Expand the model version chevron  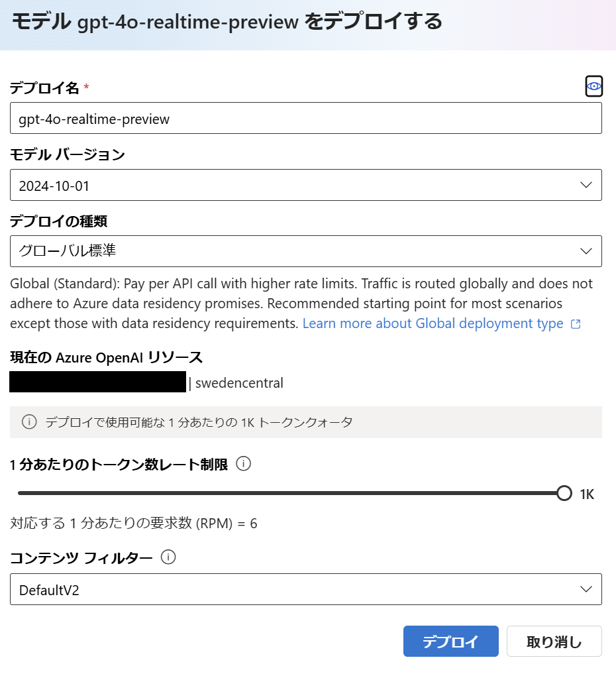(x=586, y=185)
